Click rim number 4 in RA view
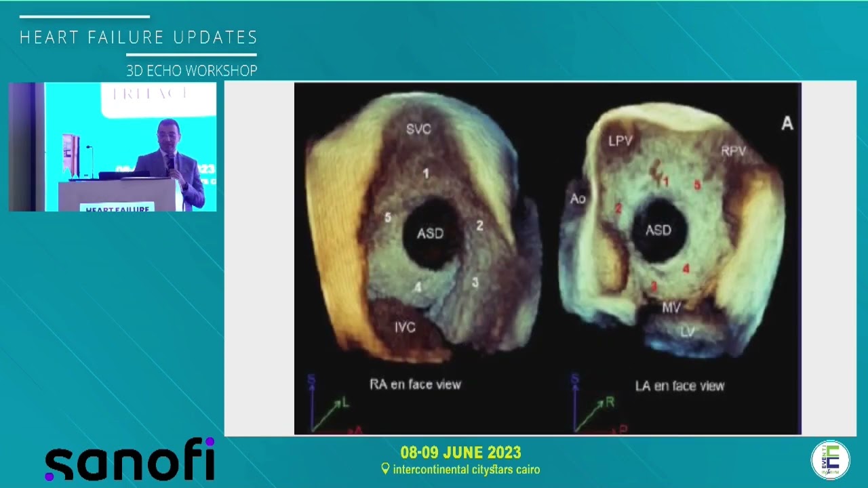 click(x=418, y=287)
